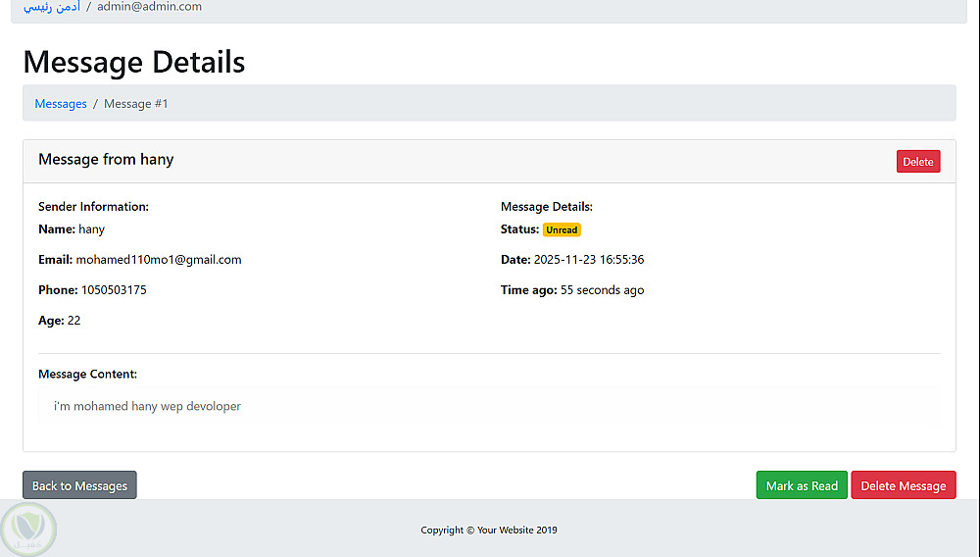Click the message body about mohamed hany
This screenshot has width=980, height=557.
(147, 406)
